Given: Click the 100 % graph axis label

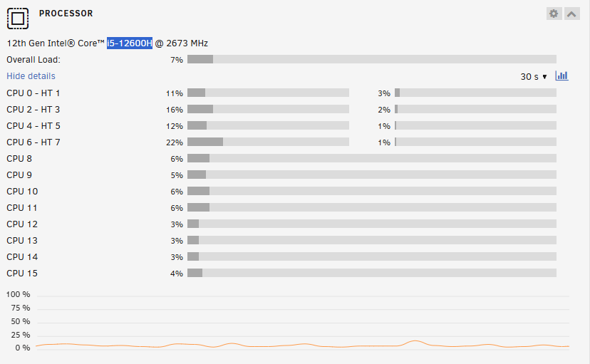Looking at the screenshot, I should click(x=18, y=294).
